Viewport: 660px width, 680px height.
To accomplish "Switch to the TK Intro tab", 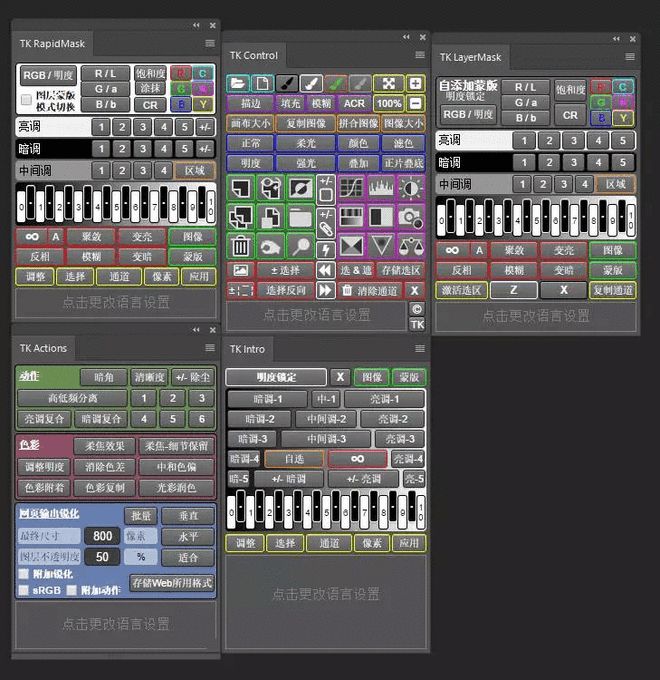I will pos(247,349).
